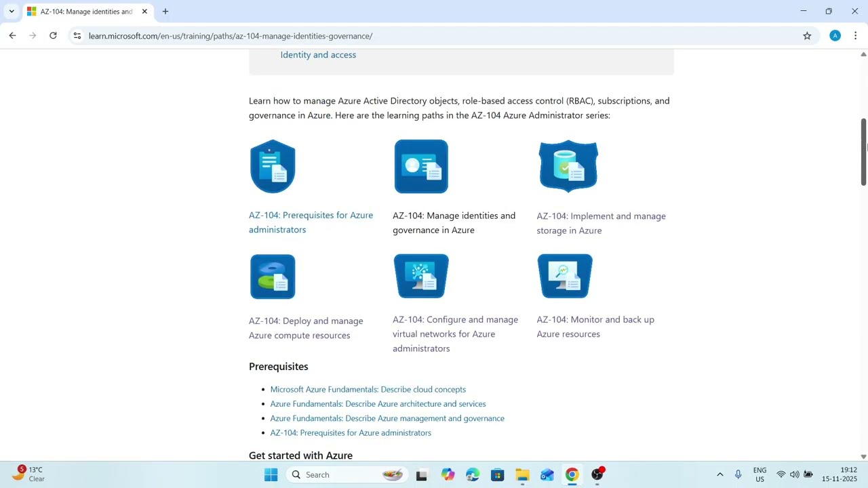868x488 pixels.
Task: Open AZ-104: Implement and manage storage link
Action: click(x=601, y=224)
